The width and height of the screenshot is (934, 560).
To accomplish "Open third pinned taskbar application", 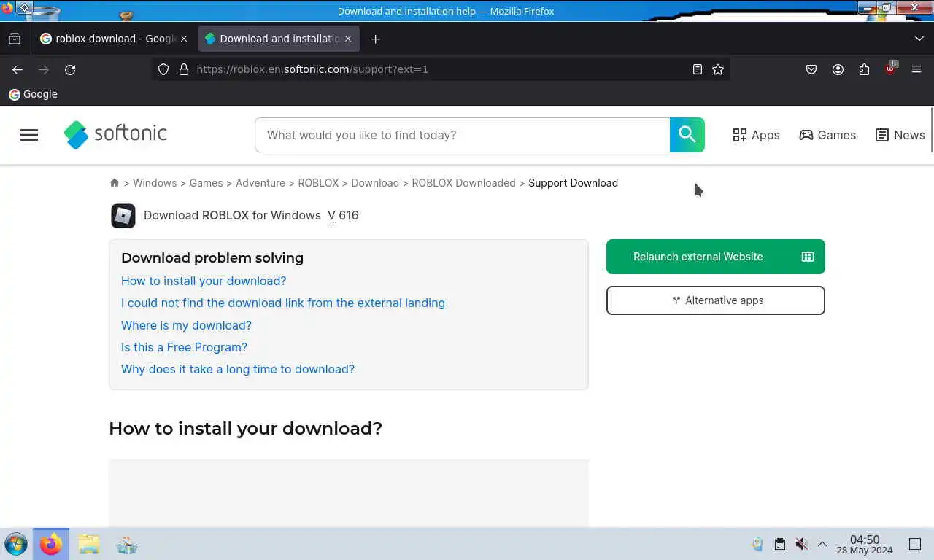I will click(127, 544).
